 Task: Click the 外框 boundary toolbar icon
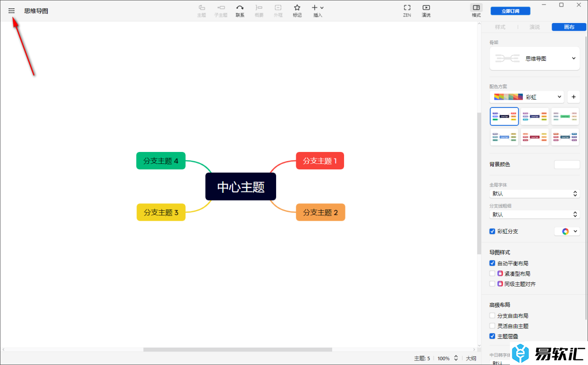coord(278,11)
